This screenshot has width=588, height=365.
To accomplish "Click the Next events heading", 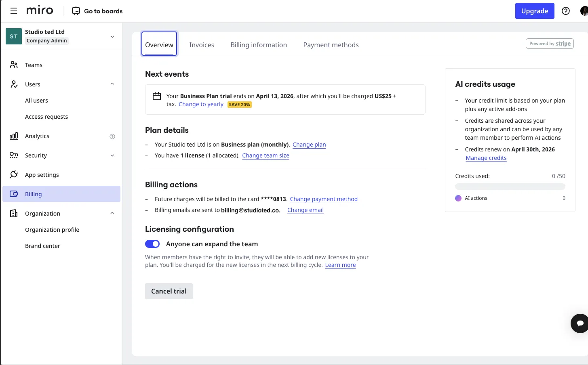I will [x=167, y=74].
